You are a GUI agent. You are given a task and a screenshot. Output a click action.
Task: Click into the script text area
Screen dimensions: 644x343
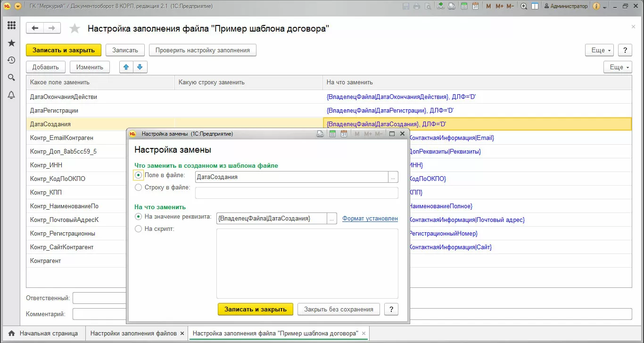[307, 263]
